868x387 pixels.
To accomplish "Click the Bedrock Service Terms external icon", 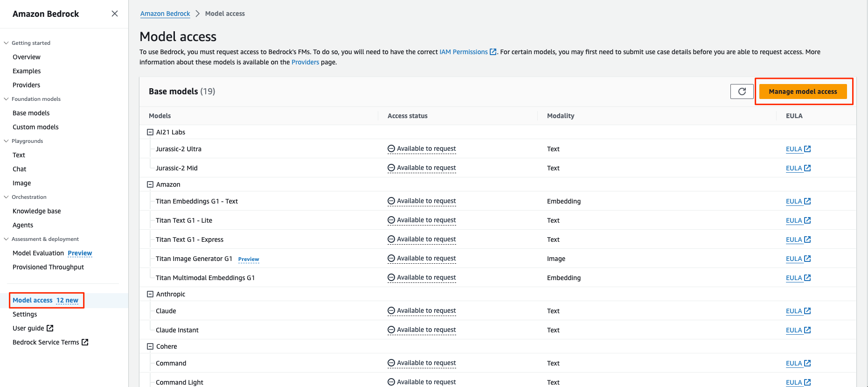I will click(85, 342).
